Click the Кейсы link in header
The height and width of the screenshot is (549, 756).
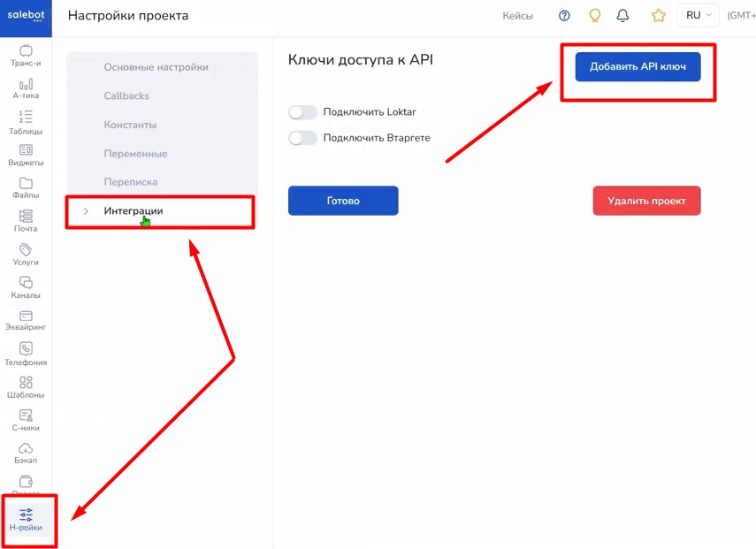click(517, 16)
